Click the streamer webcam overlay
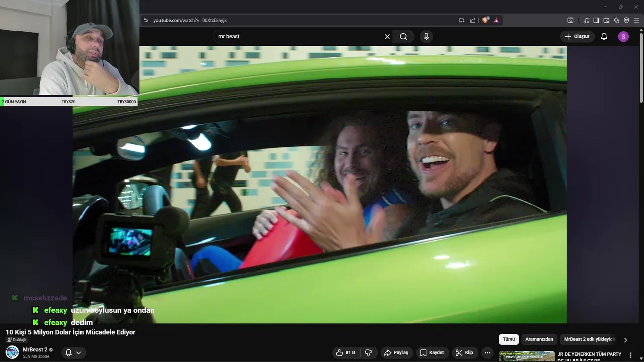Image resolution: width=644 pixels, height=362 pixels. [69, 48]
